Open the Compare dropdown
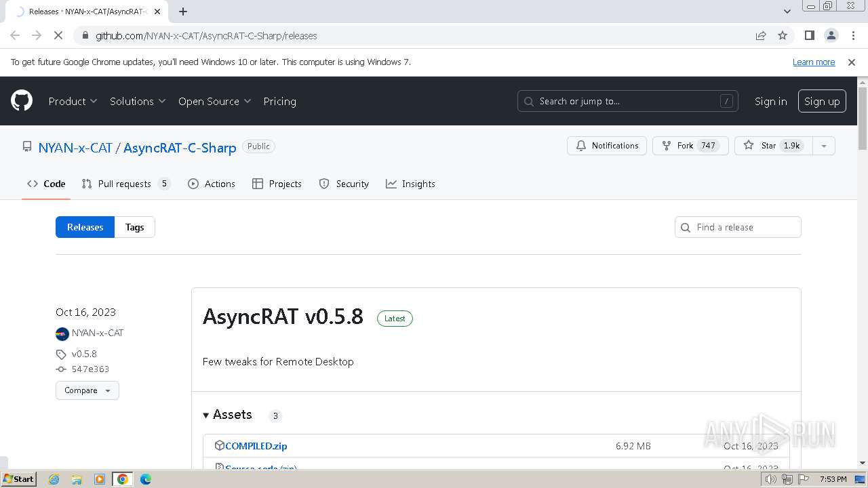 (87, 390)
